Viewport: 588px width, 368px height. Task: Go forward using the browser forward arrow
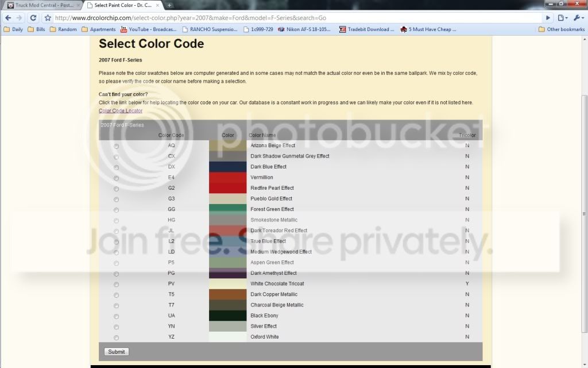(x=19, y=18)
